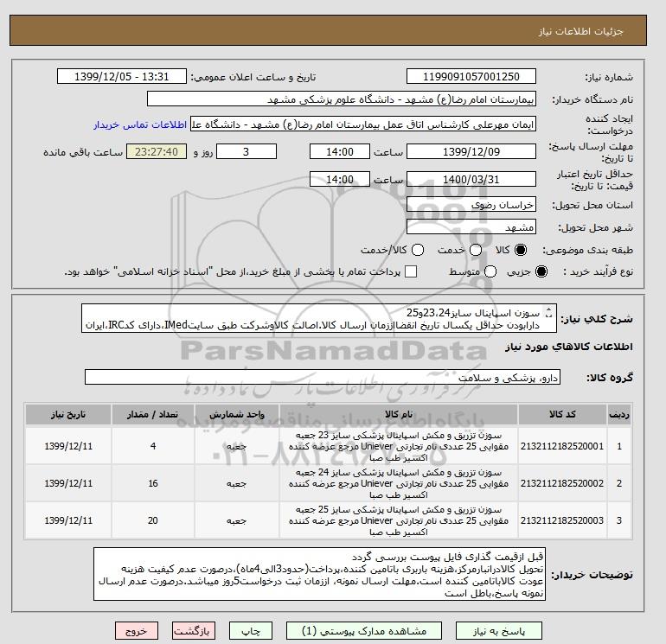Image resolution: width=666 pixels, height=644 pixels.
Task: Click the quantity cell showing 16
Action: (x=153, y=483)
